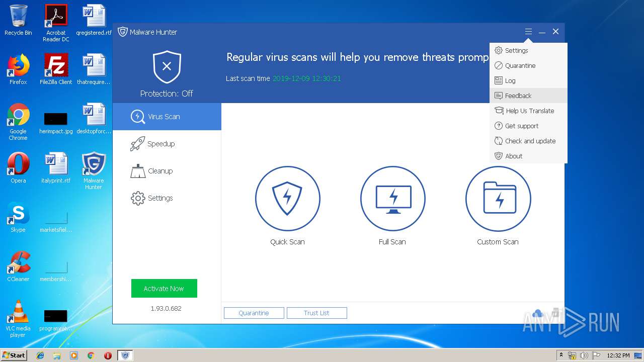Click the cloud icon at bottom right
This screenshot has height=362, width=644.
[537, 314]
